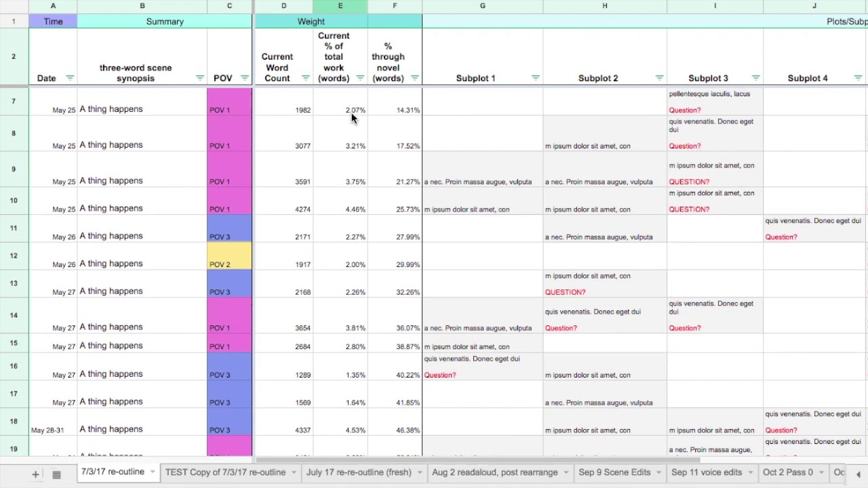The height and width of the screenshot is (488, 868).
Task: Select word count cell 1982
Action: coord(283,102)
